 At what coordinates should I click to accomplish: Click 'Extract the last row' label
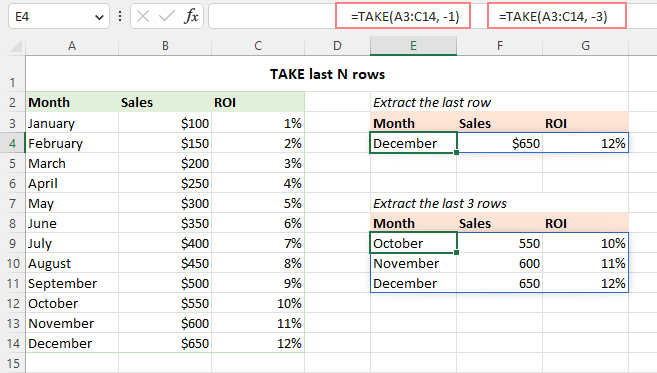point(432,102)
